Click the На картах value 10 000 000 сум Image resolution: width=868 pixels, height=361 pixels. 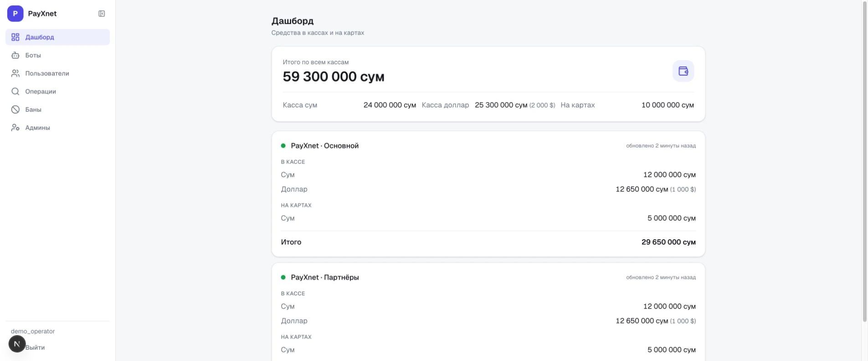[x=668, y=105]
